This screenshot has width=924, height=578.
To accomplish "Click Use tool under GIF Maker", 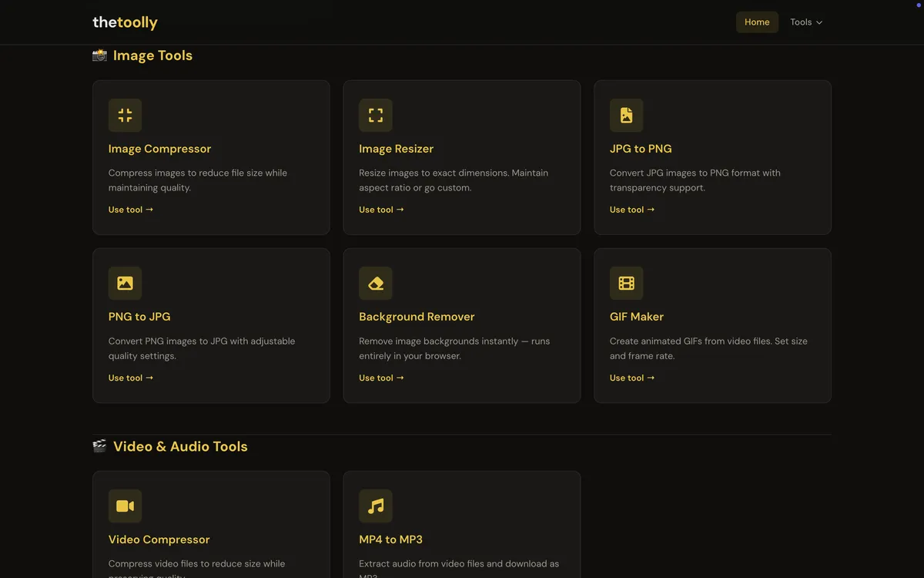I will point(631,378).
